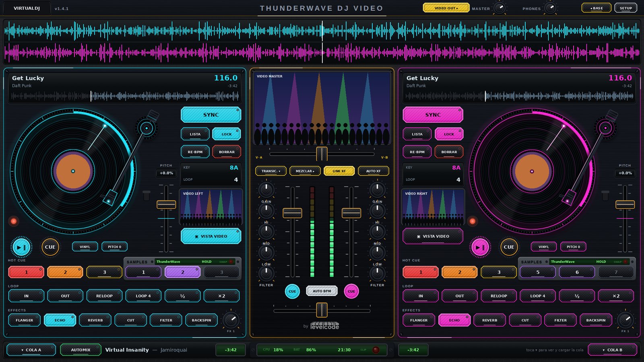Viewport: 644px width, 362px height.
Task: Click the left deck turntable platter
Action: [73, 171]
